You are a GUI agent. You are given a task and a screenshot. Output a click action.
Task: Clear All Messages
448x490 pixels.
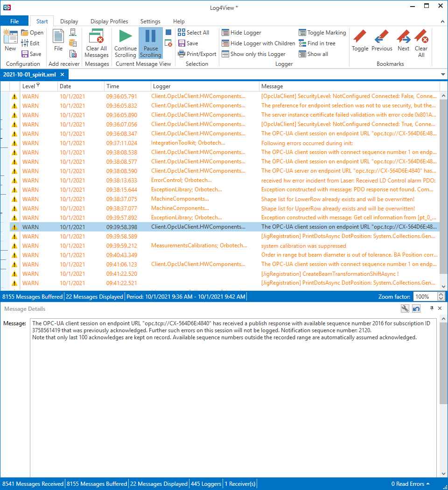coord(97,43)
